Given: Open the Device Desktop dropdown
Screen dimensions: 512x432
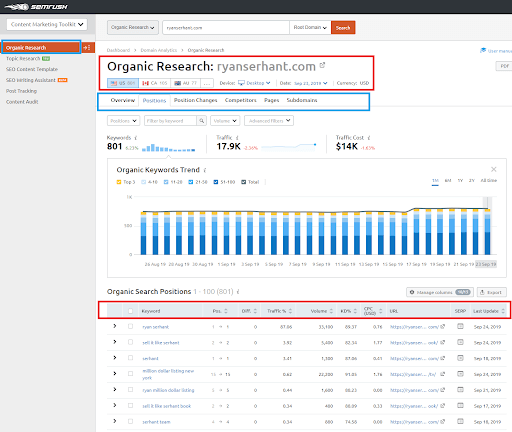Looking at the screenshot, I should pyautogui.click(x=255, y=83).
